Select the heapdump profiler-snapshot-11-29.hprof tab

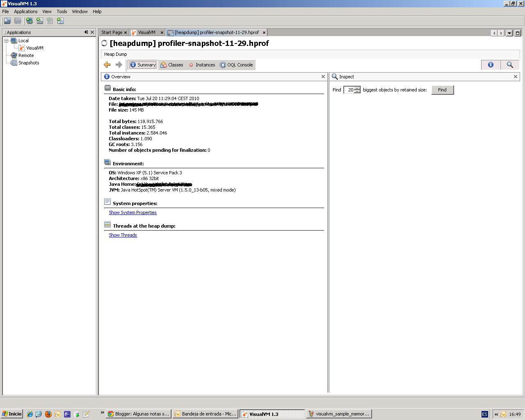tap(217, 32)
